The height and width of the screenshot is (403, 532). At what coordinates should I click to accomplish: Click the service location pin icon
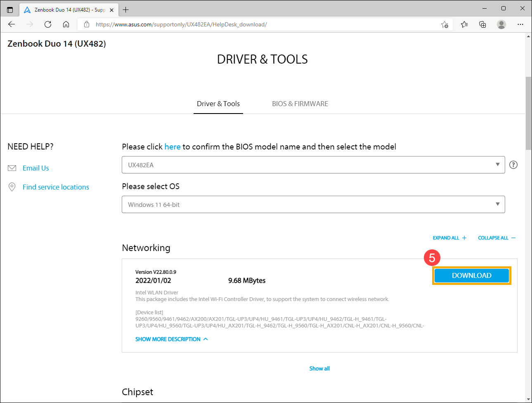click(x=12, y=187)
